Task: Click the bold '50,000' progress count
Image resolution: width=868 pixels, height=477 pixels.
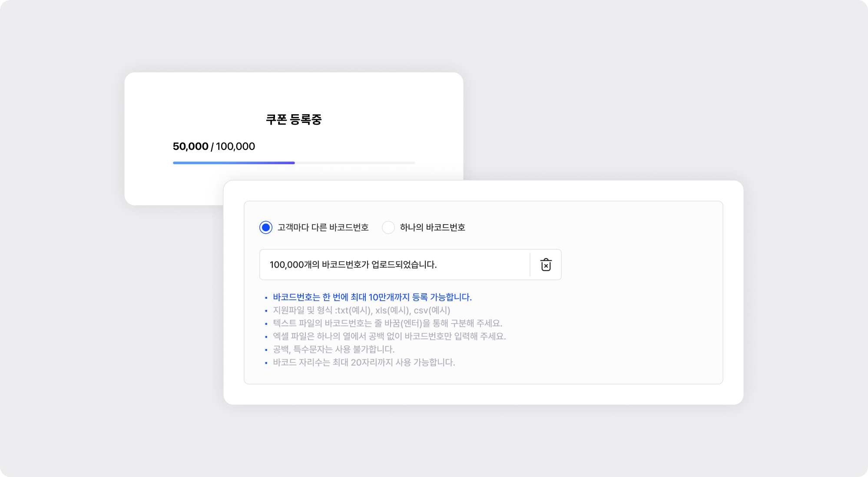Action: (190, 146)
